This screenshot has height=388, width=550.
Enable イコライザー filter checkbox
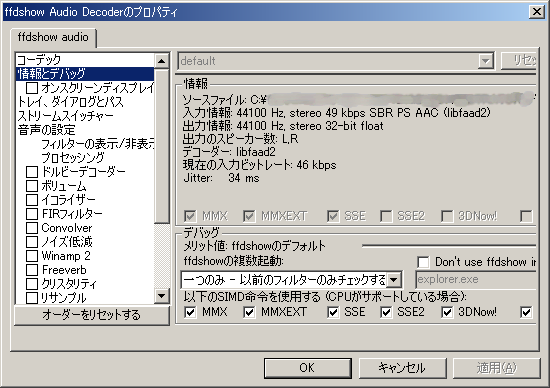coord(32,200)
